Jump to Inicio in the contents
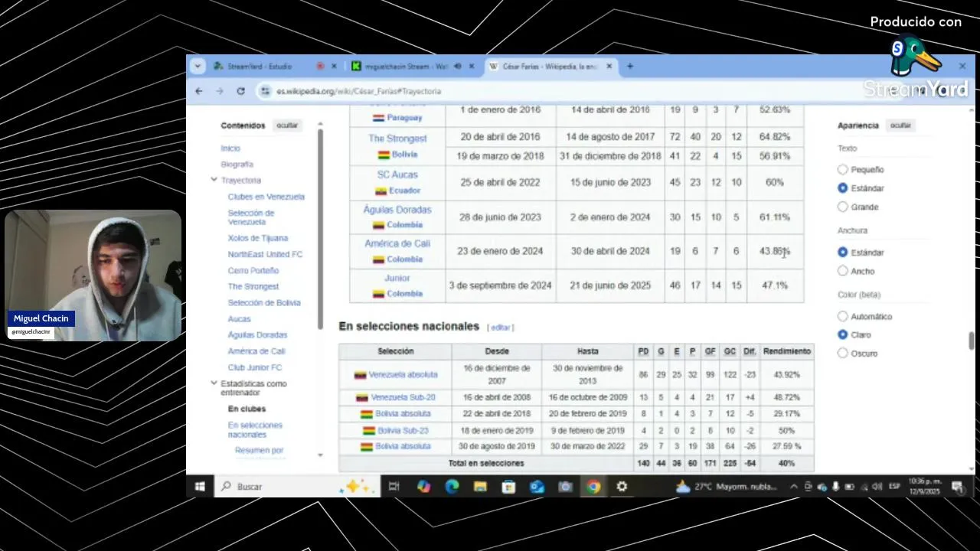Viewport: 980px width, 551px height. pos(230,148)
